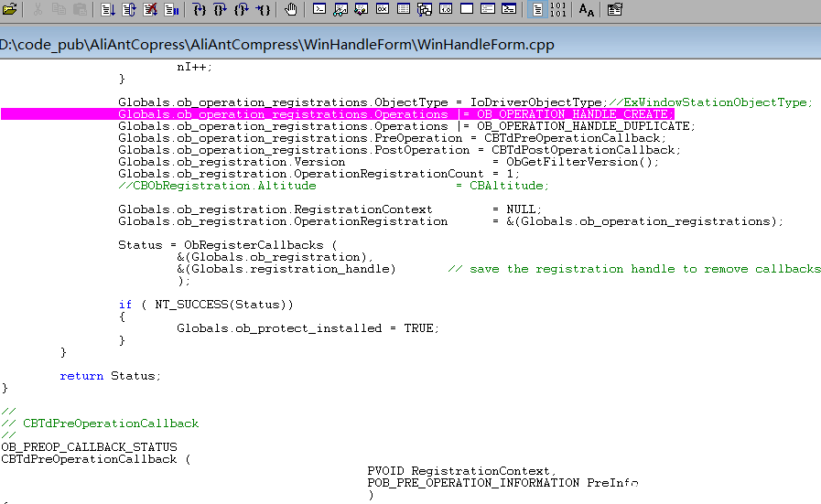821x504 pixels.
Task: Click the Run to Cursor icon
Action: pyautogui.click(x=263, y=10)
